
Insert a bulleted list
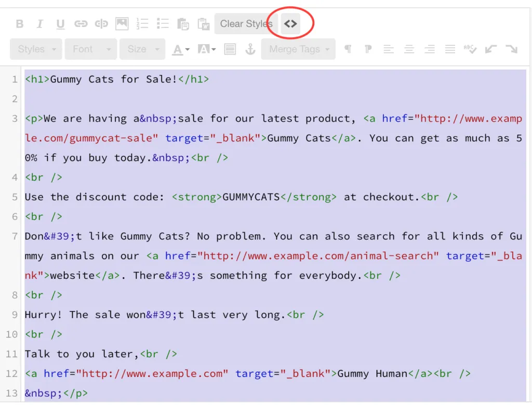[162, 23]
